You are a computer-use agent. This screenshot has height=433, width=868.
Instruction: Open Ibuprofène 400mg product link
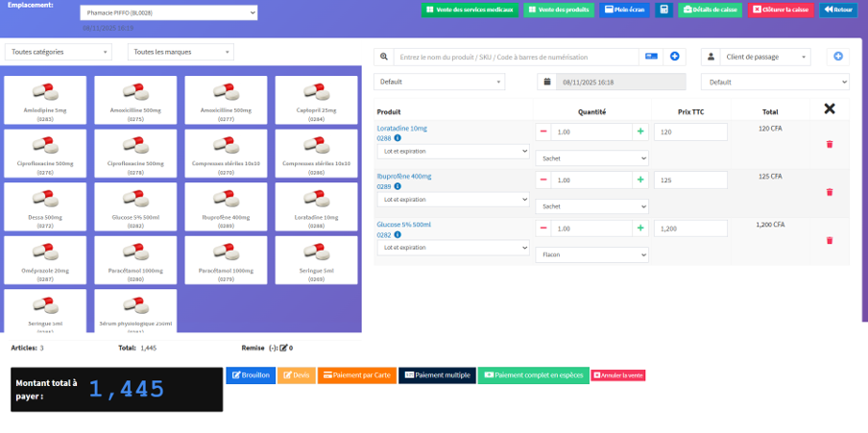coord(404,177)
